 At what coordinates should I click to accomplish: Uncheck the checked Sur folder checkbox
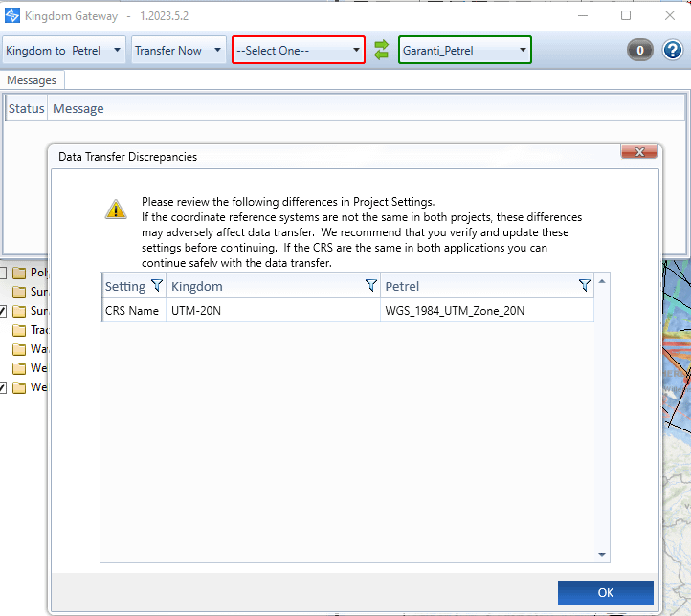click(3, 311)
